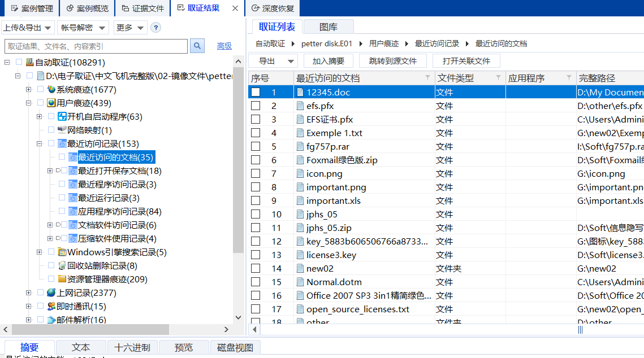The image size is (644, 358).
Task: Close the 取证结果 tab
Action: pos(235,8)
